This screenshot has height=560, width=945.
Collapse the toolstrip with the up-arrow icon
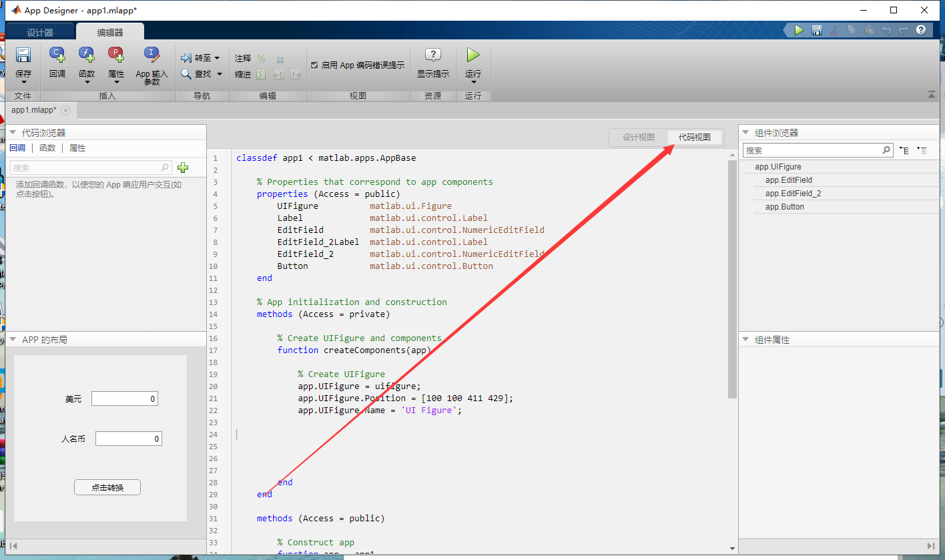[931, 95]
